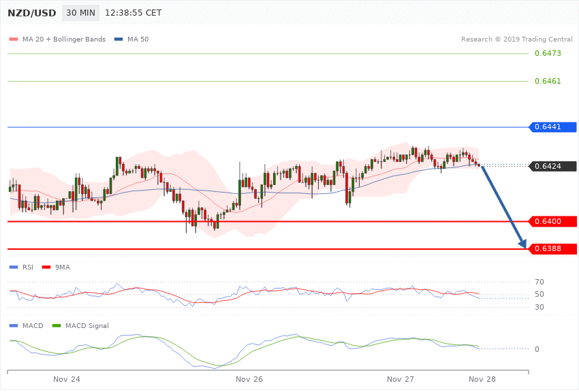Click the 0.6461 resistance level label
579x392 pixels.
tap(548, 81)
